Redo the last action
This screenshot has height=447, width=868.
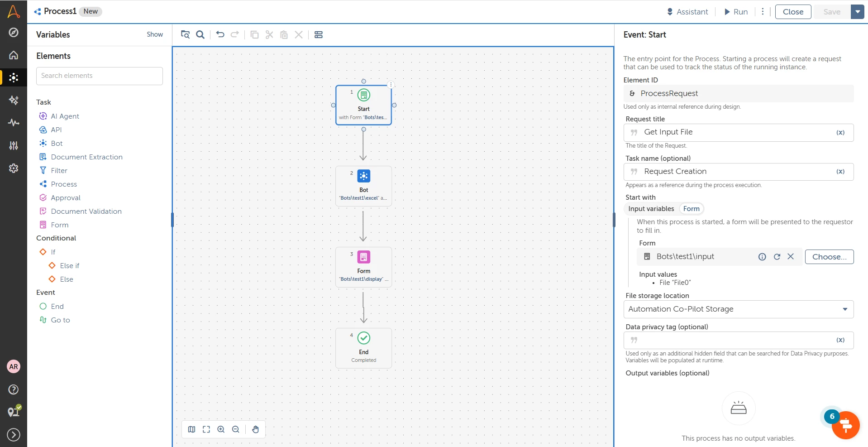click(235, 35)
